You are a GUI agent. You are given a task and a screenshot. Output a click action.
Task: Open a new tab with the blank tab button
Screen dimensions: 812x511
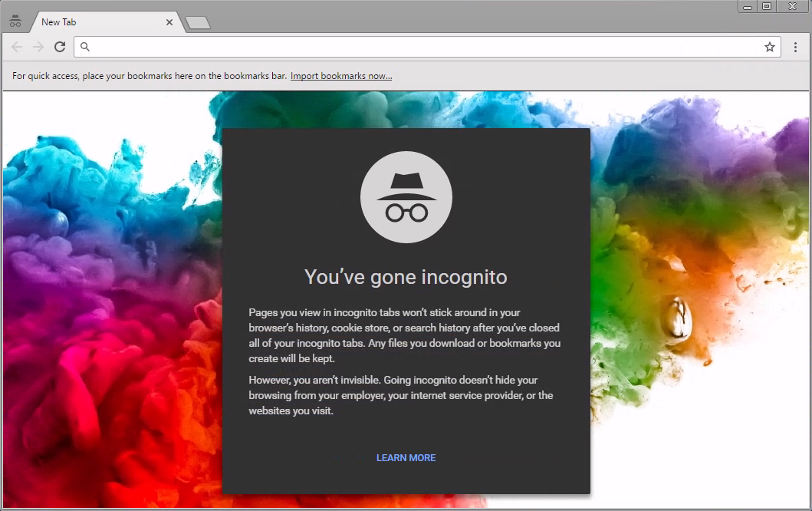(x=198, y=23)
